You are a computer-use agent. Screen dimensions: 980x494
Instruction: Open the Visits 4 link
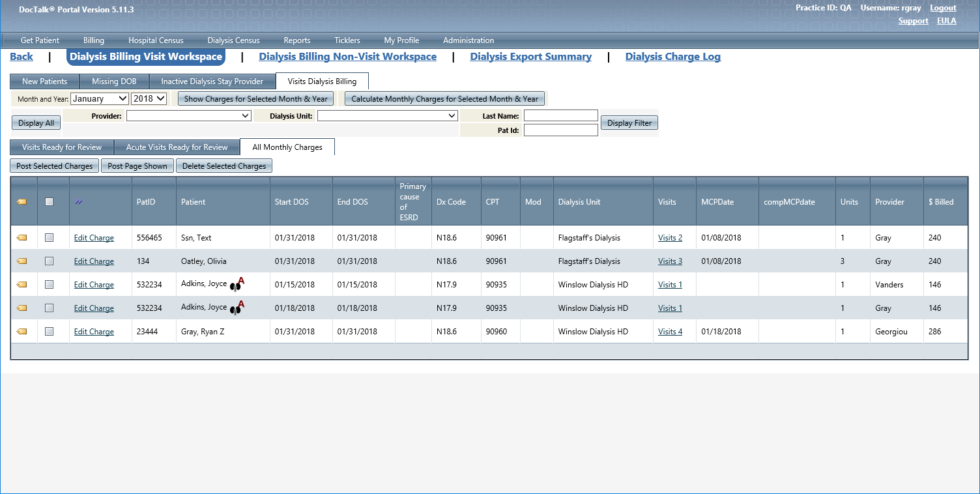(670, 332)
